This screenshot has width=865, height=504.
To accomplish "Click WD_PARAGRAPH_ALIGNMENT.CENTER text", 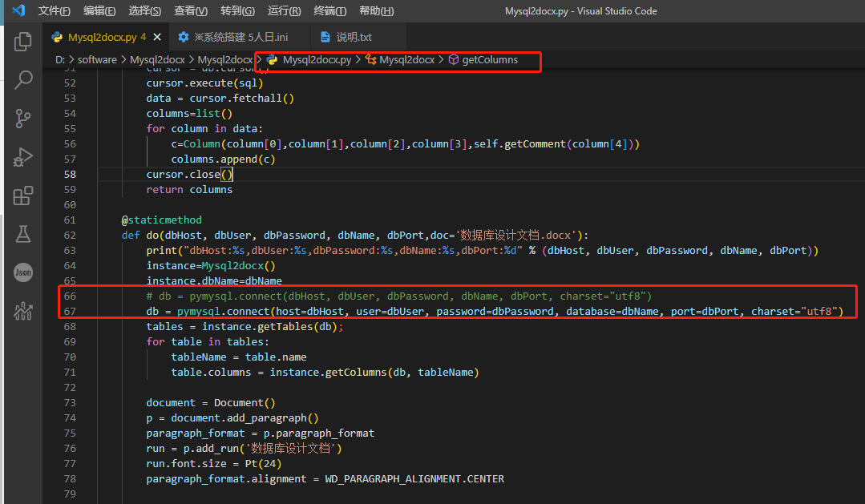I will pos(414,478).
